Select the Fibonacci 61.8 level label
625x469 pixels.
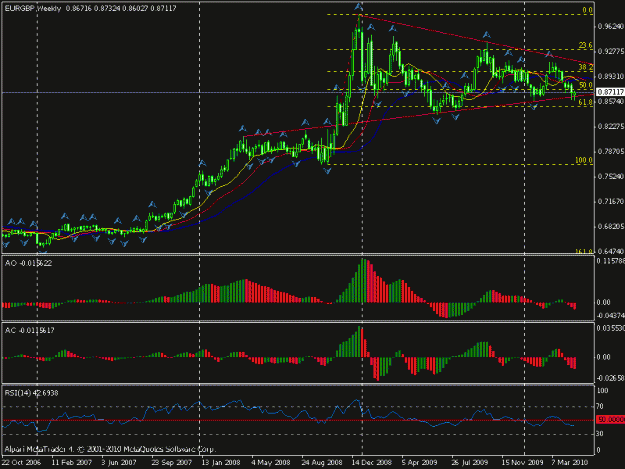pos(586,102)
